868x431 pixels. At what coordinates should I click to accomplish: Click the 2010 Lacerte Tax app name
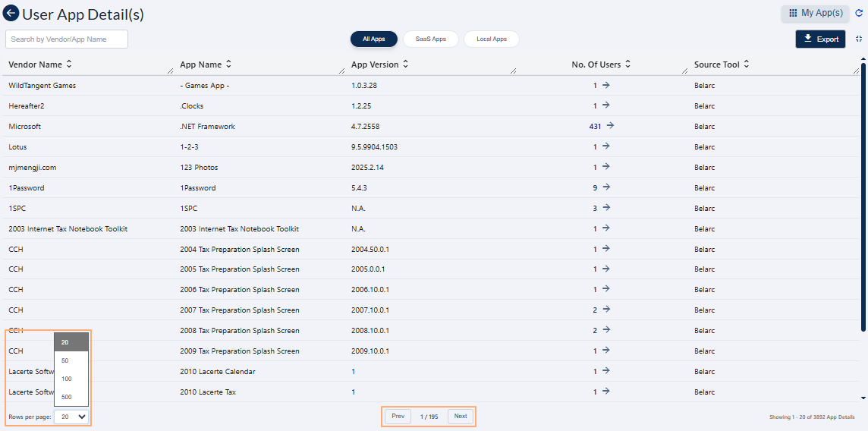pos(208,392)
